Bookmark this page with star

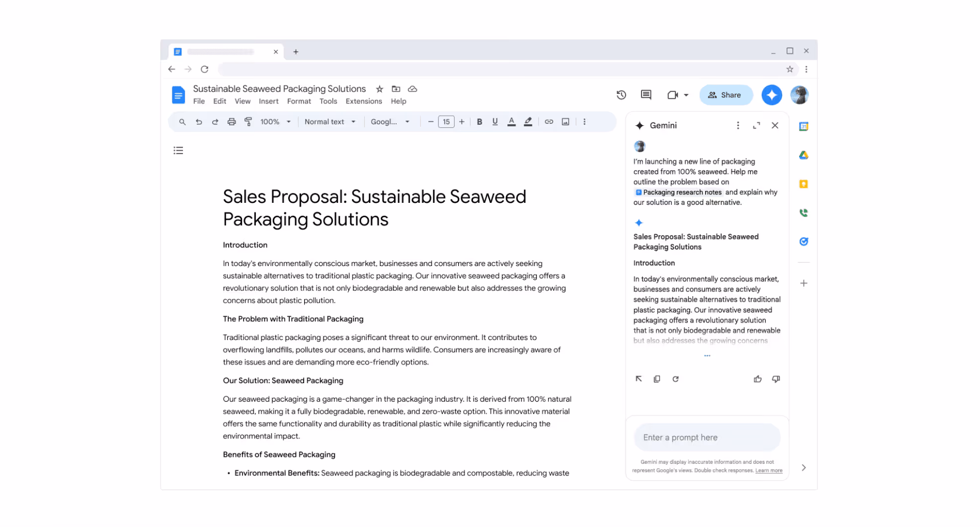pyautogui.click(x=790, y=69)
